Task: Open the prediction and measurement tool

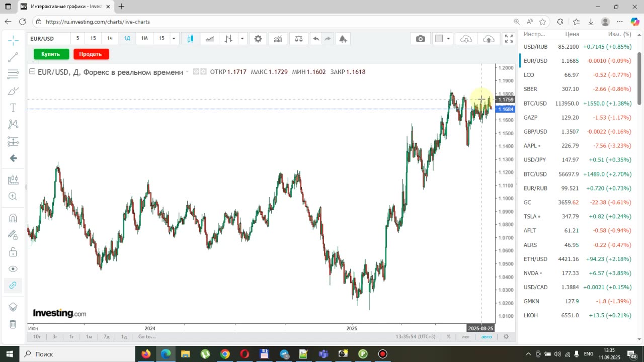Action: pyautogui.click(x=13, y=141)
